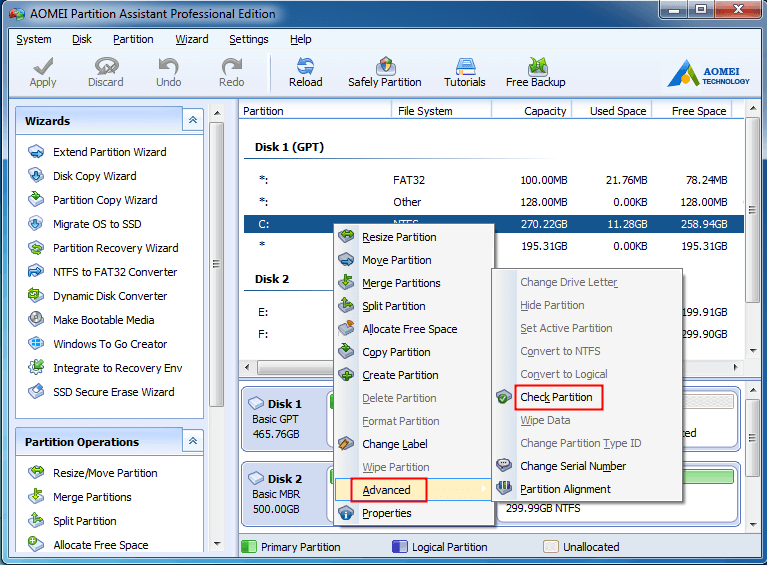767x565 pixels.
Task: Select the FAT32 100.00MB partition row
Action: pos(494,180)
